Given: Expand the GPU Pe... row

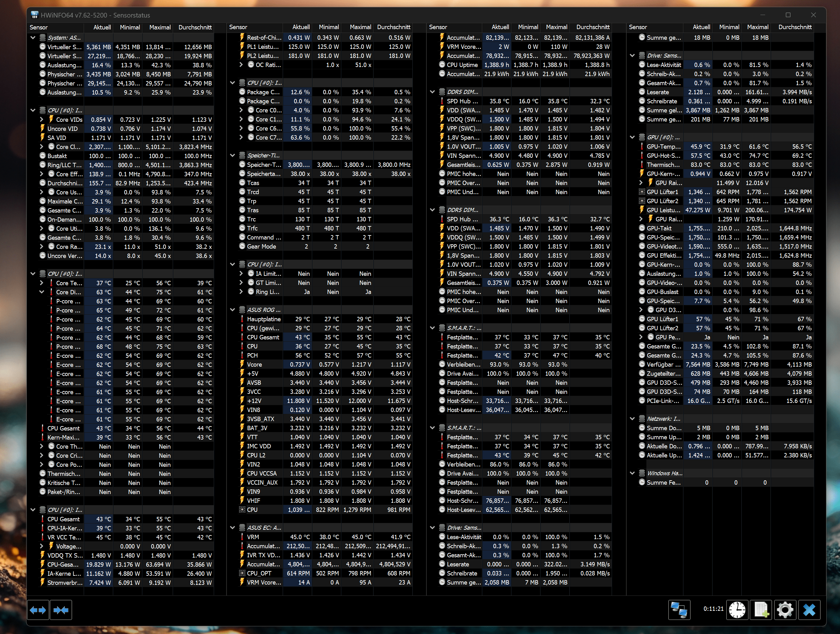Looking at the screenshot, I should 641,337.
